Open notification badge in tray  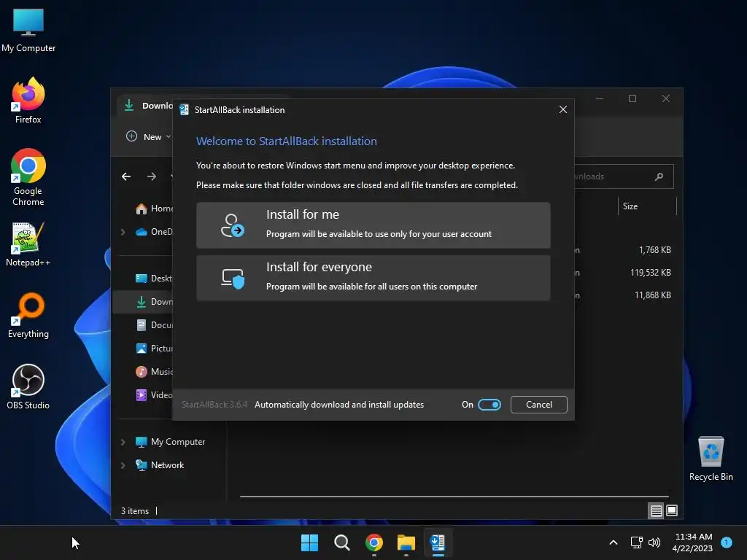coord(727,542)
